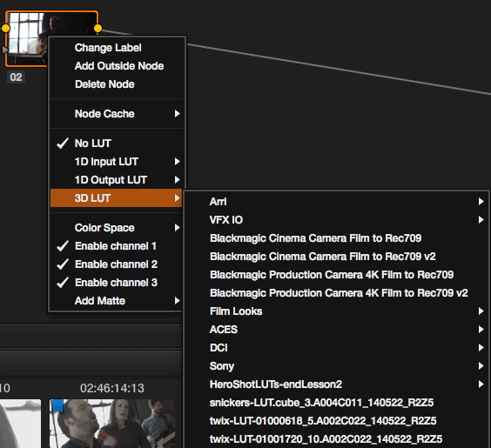
Task: Expand the 1D Output LUT submenu
Action: [117, 180]
